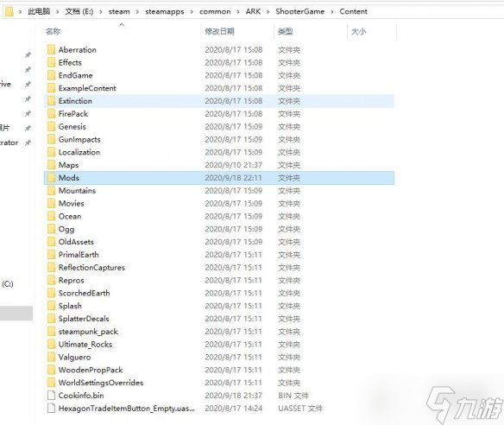The image size is (504, 425).
Task: Select the Movies folder icon
Action: click(51, 203)
